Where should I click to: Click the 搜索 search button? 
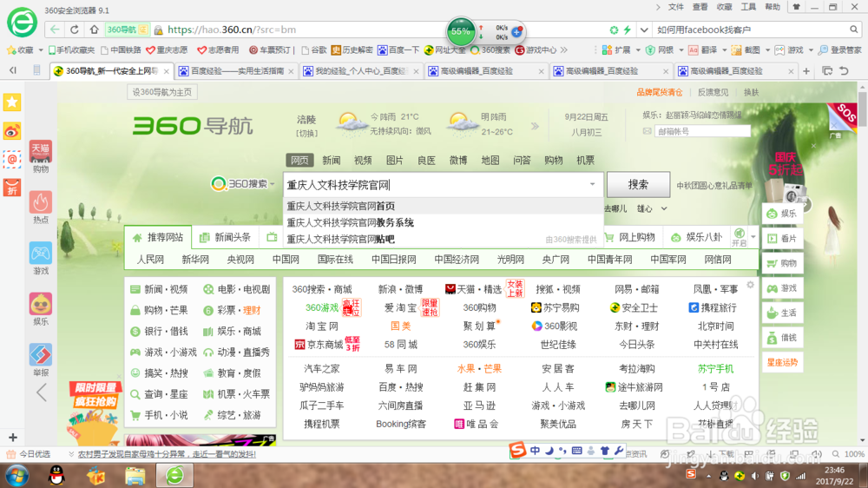tap(638, 184)
